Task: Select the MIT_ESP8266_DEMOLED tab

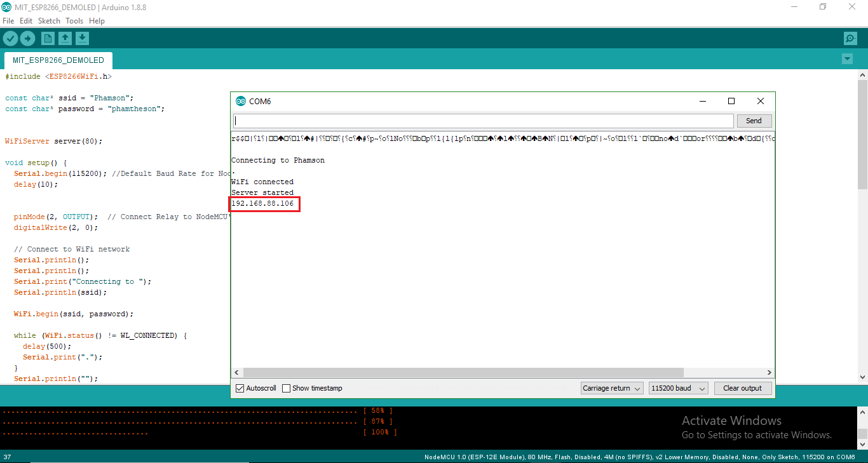Action: [58, 60]
